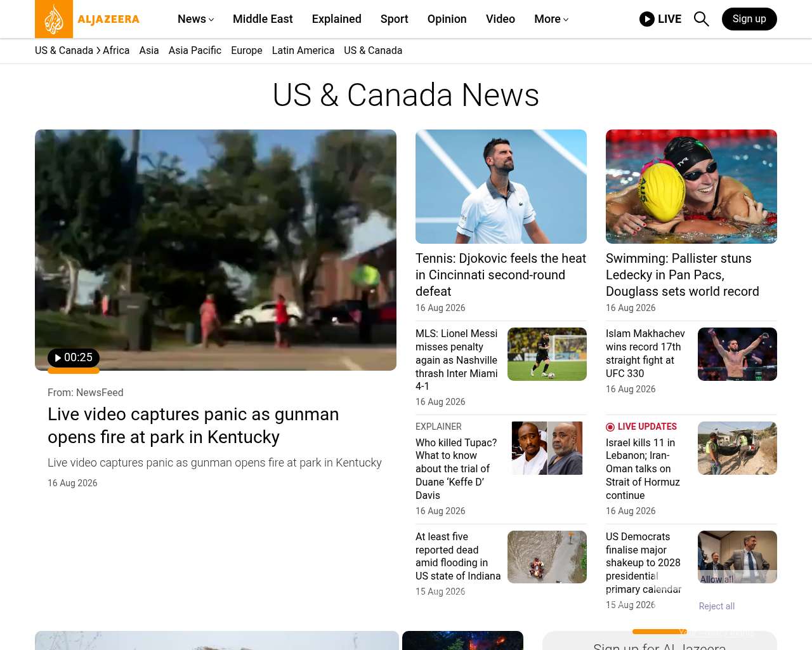Open the Video section

click(x=501, y=19)
